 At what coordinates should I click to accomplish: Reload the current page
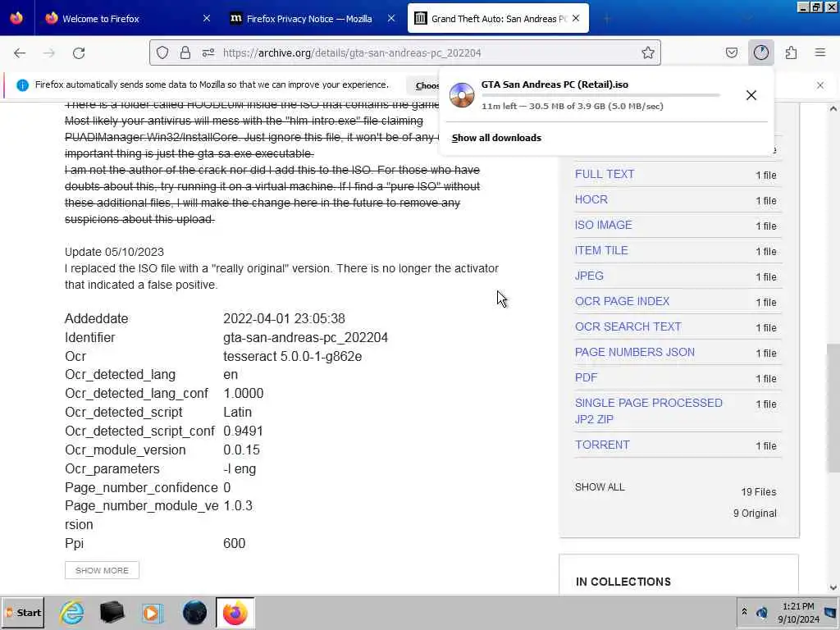[79, 52]
